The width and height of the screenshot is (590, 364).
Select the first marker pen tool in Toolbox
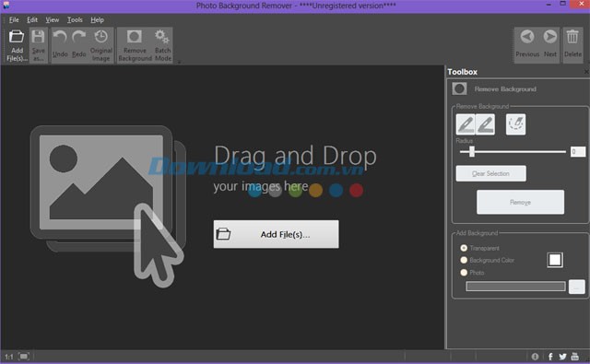click(466, 124)
